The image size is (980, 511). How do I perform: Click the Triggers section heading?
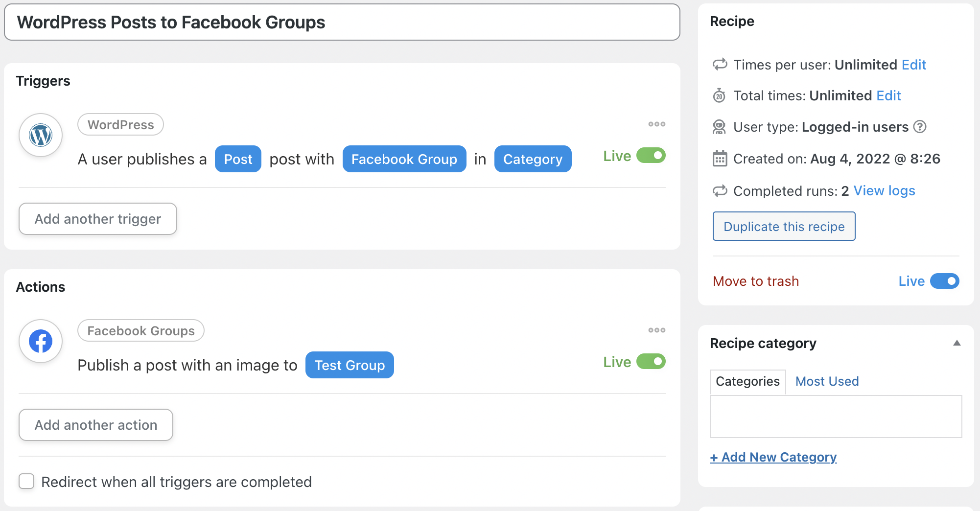pyautogui.click(x=43, y=81)
